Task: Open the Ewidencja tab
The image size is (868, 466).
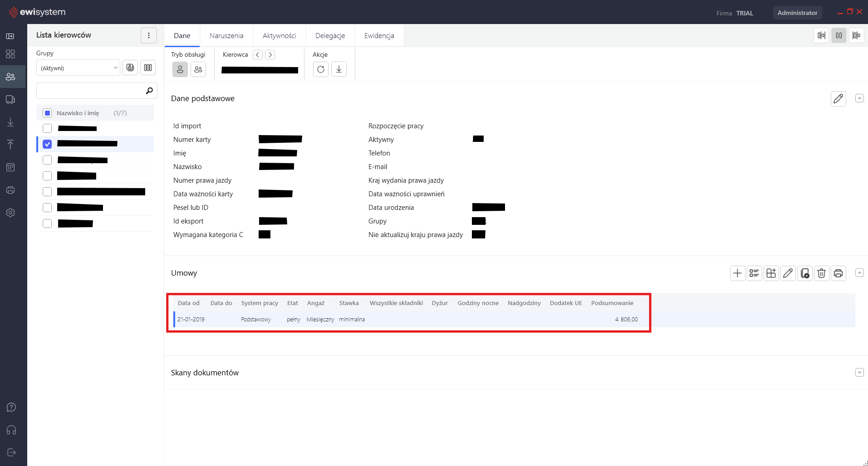Action: coord(379,36)
